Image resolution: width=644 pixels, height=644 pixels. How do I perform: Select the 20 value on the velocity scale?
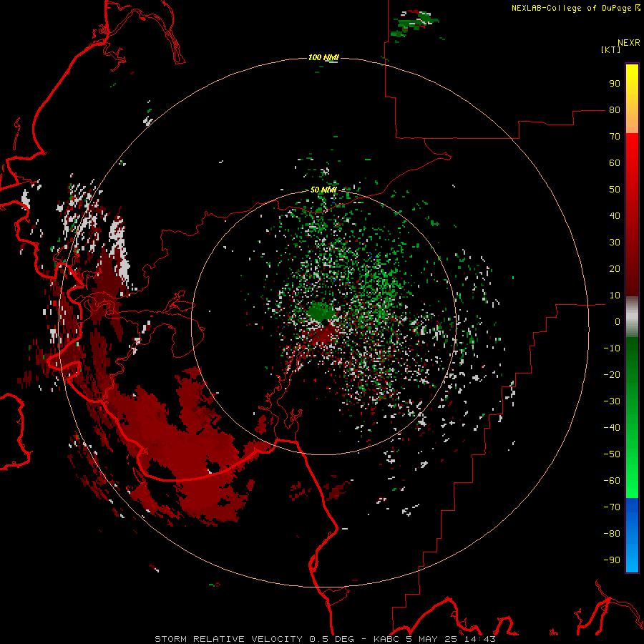615,269
